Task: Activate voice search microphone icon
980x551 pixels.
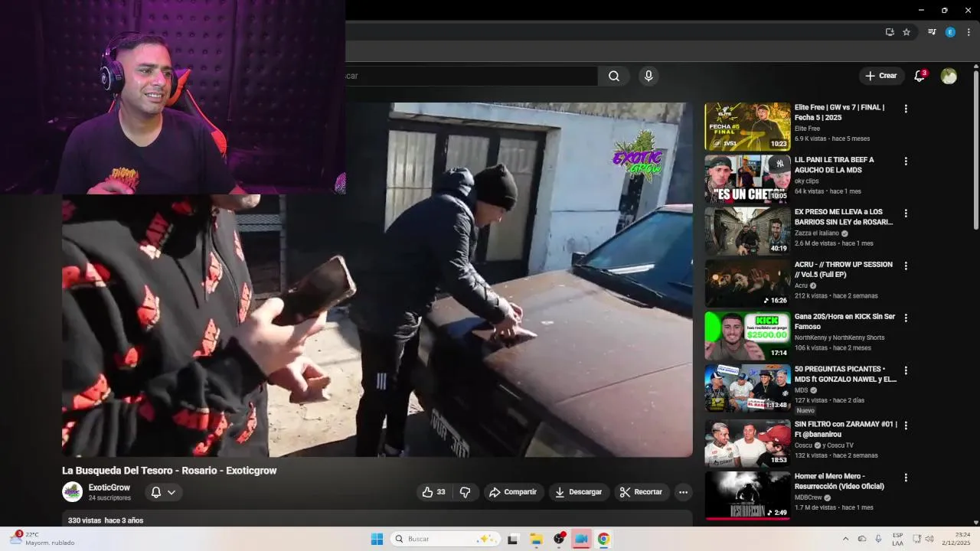Action: click(648, 76)
